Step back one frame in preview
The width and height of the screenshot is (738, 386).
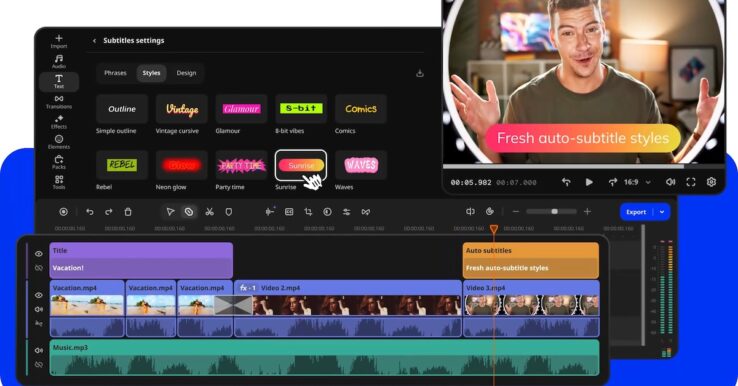click(566, 182)
